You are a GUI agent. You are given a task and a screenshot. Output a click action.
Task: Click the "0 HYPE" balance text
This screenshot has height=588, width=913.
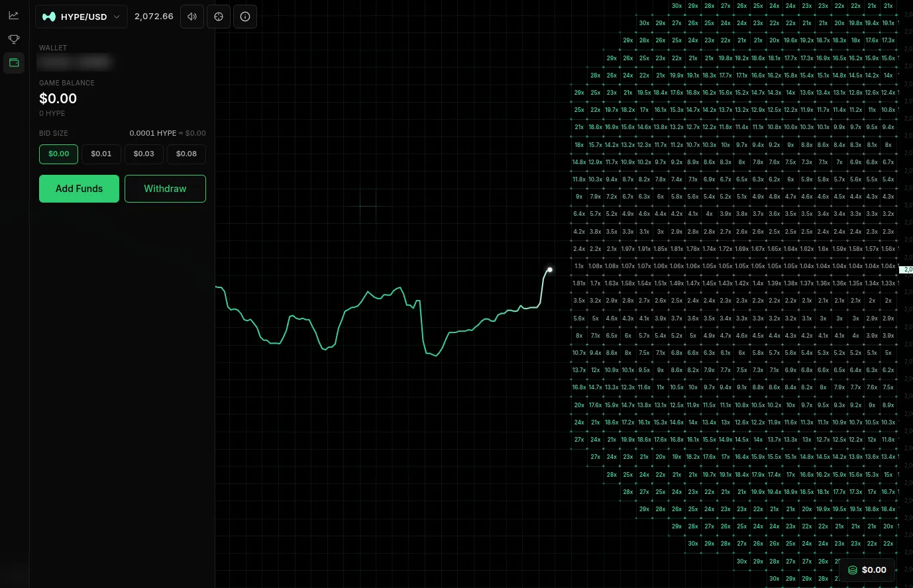52,113
